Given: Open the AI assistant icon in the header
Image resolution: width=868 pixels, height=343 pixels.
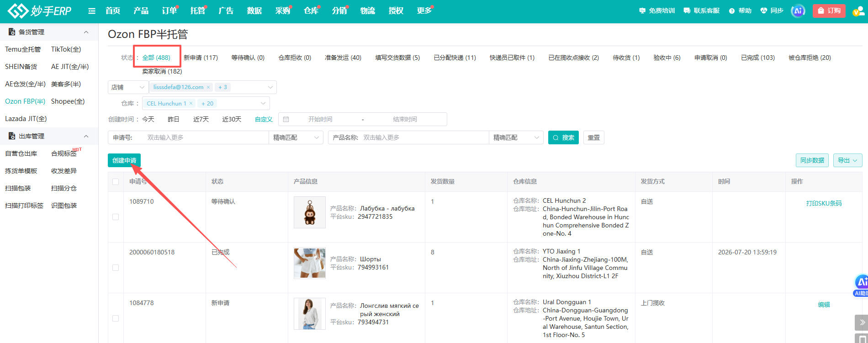Looking at the screenshot, I should coord(798,11).
